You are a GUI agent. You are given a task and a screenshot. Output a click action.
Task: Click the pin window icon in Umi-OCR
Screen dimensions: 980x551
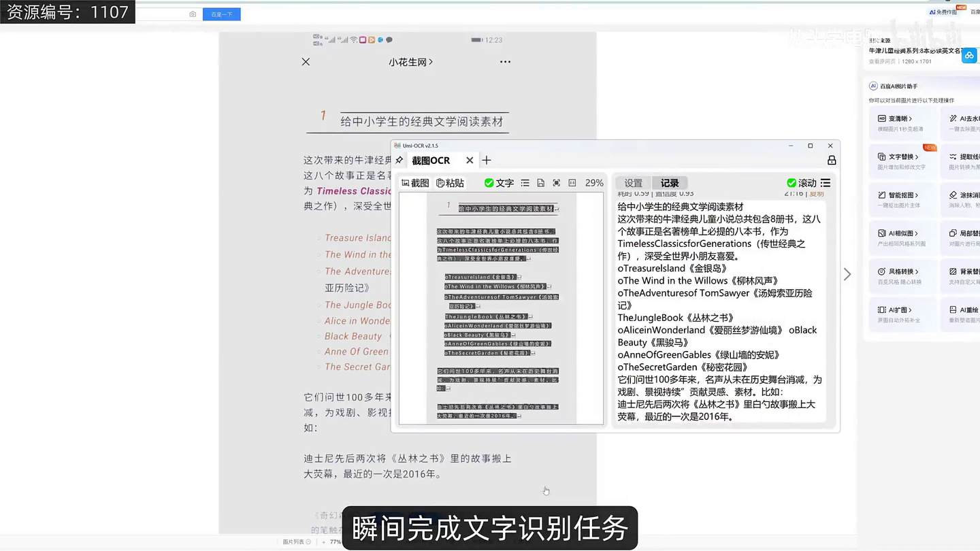[x=399, y=161]
